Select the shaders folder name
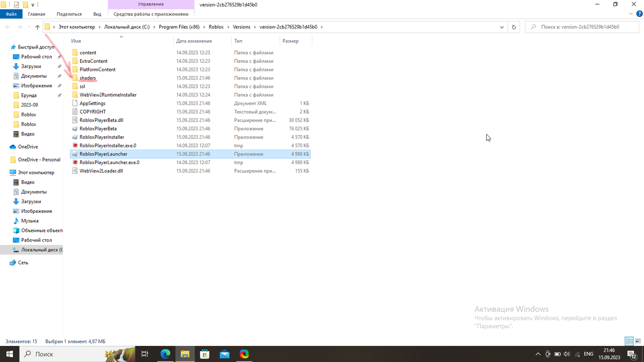The image size is (644, 362). [87, 78]
